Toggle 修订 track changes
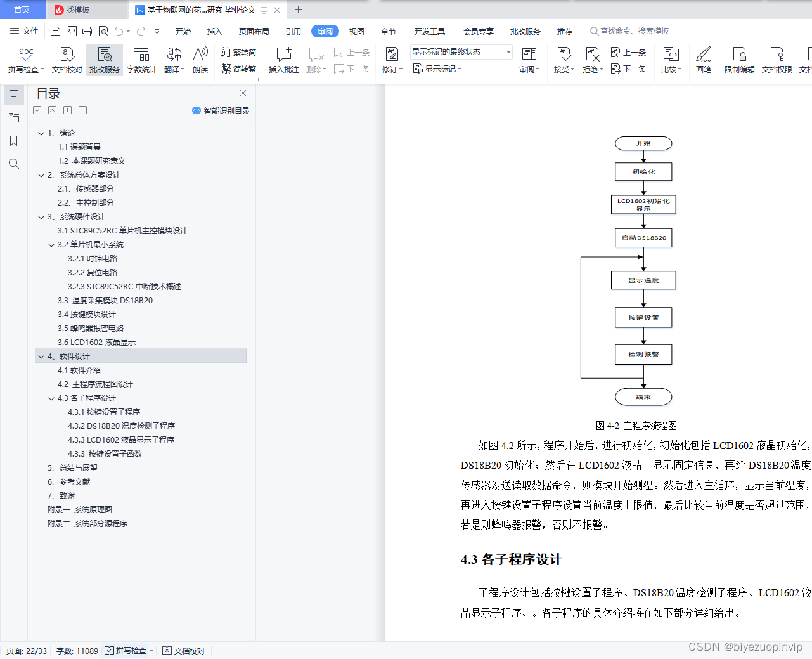Image resolution: width=812 pixels, height=659 pixels. 392,60
